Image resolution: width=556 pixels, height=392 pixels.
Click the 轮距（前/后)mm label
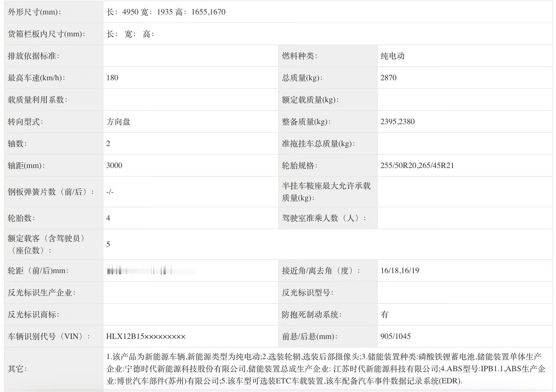point(38,271)
